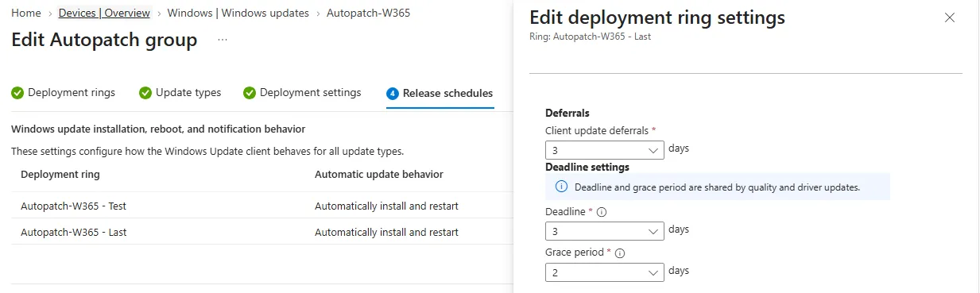Click the Deadline info icon
980x293 pixels.
pyautogui.click(x=602, y=213)
